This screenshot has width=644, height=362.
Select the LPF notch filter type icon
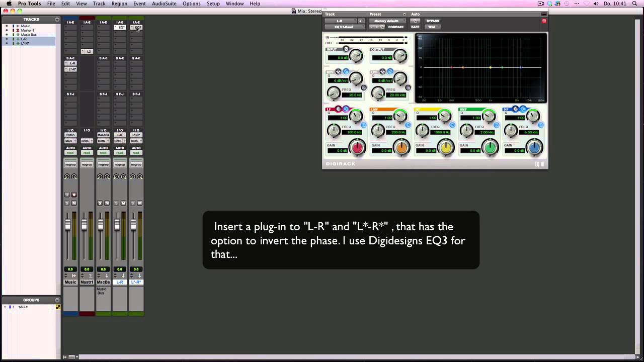[382, 71]
